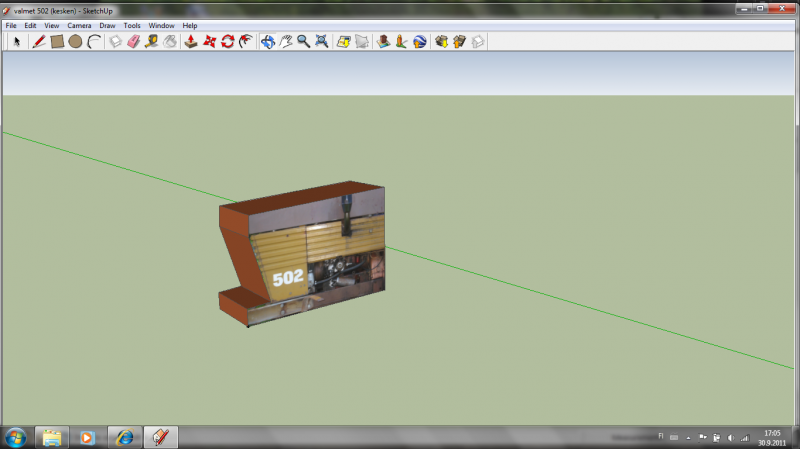The height and width of the screenshot is (449, 800).
Task: Open the Help menu
Action: click(190, 26)
